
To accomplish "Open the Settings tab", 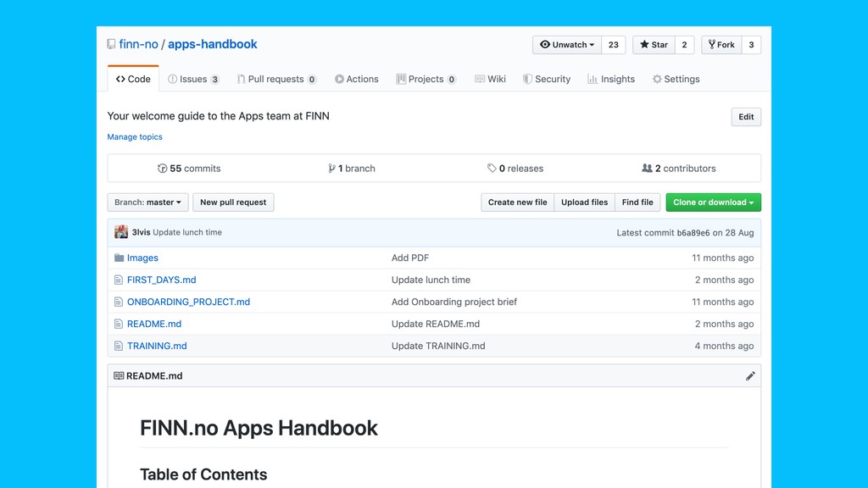I will 676,79.
